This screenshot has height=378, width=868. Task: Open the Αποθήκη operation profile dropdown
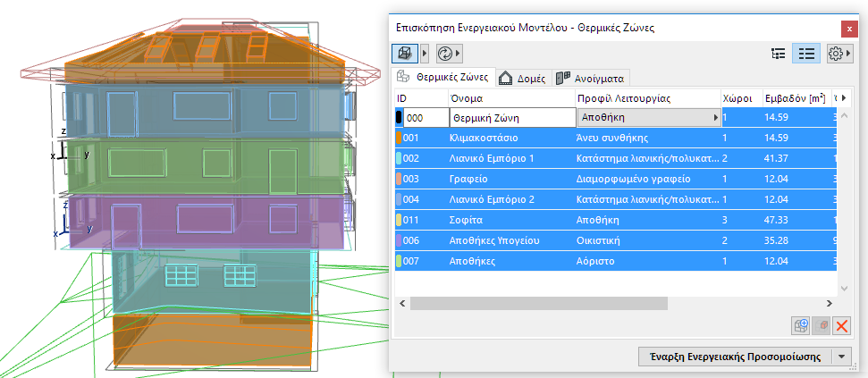coord(649,117)
